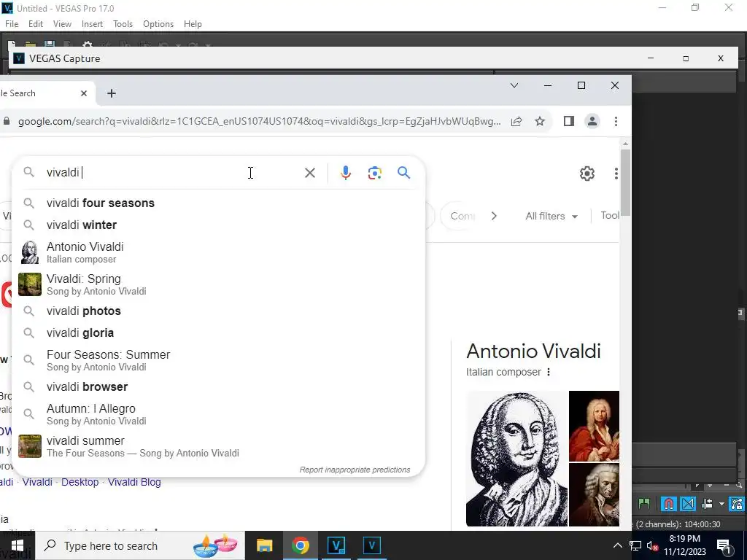Open Chrome side panel
The width and height of the screenshot is (747, 560).
569,122
